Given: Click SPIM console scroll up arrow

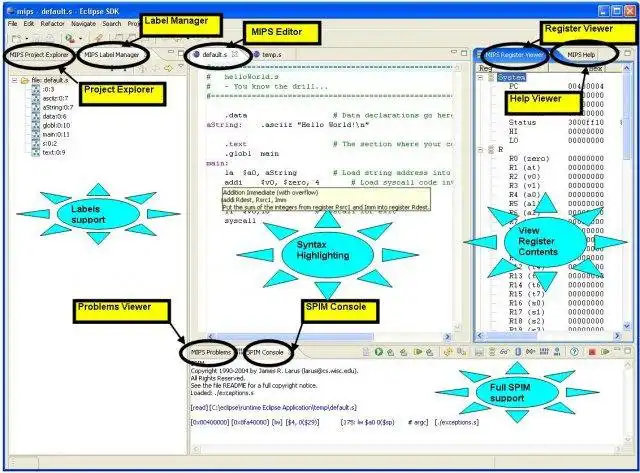Looking at the screenshot, I should [628, 364].
